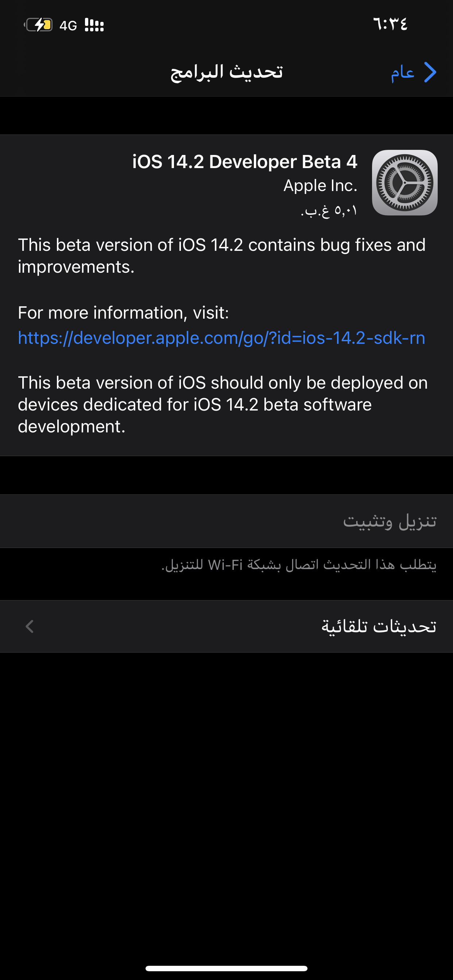Screen dimensions: 453x980
Task: Tap the Wi-Fi requirement footnote
Action: click(299, 565)
